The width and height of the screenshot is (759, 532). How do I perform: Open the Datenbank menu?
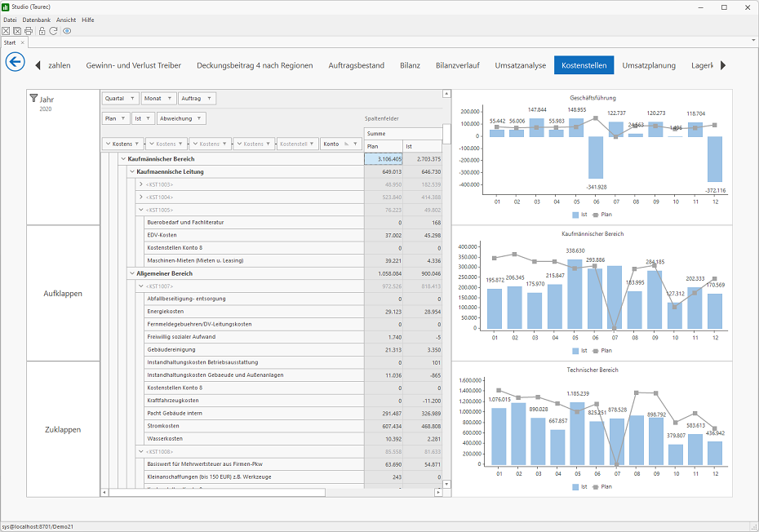(36, 20)
